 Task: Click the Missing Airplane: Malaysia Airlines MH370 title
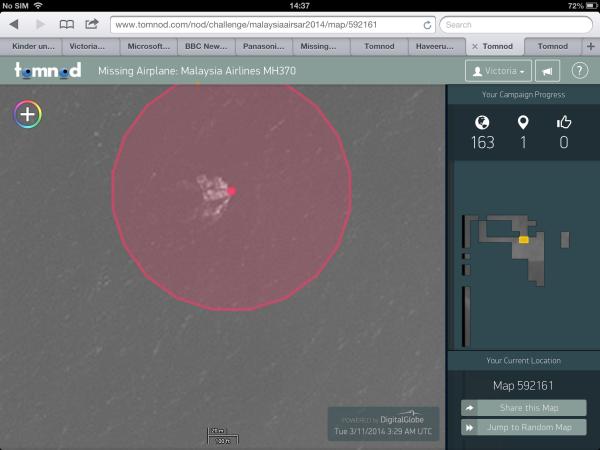[197, 71]
